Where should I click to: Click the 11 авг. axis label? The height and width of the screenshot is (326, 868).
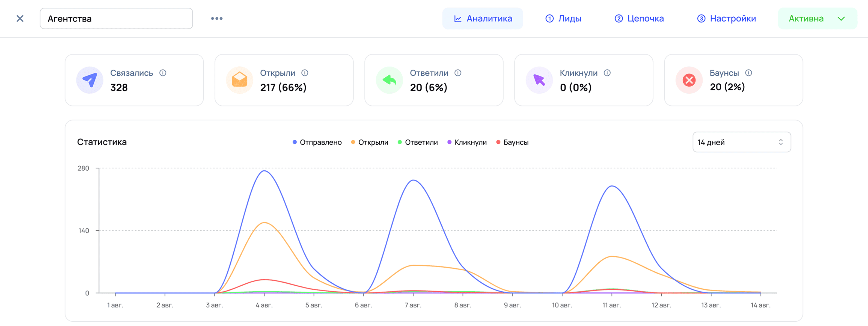(612, 305)
